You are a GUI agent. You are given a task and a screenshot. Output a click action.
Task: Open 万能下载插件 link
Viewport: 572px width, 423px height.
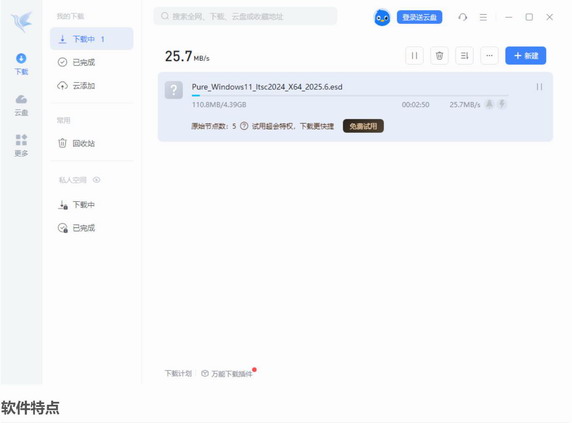227,373
